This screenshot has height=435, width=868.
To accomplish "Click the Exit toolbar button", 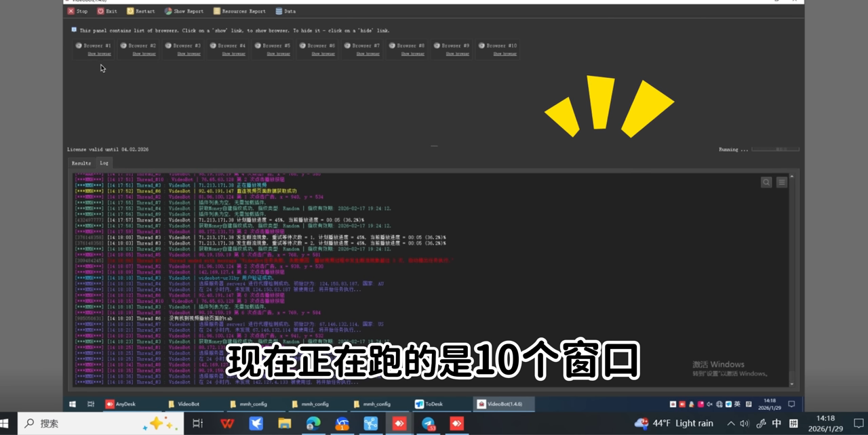I will [x=107, y=11].
